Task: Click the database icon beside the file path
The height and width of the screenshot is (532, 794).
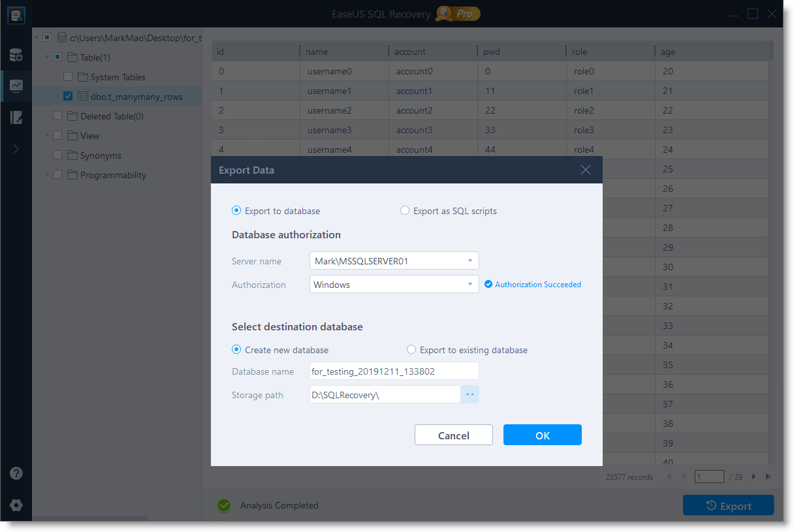Action: tap(62, 38)
